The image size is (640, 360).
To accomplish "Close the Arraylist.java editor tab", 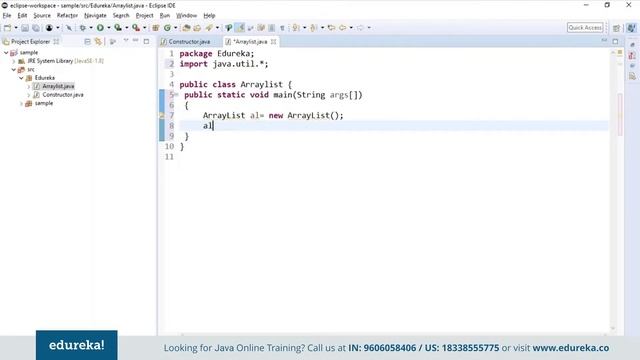I will (x=273, y=42).
